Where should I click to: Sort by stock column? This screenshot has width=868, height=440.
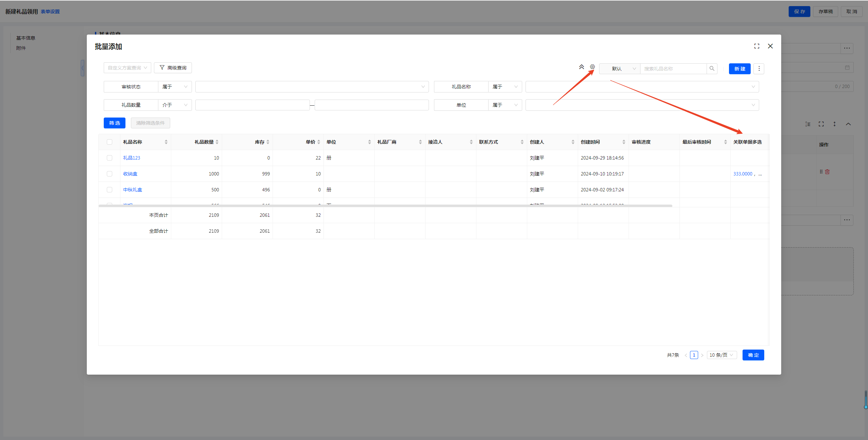click(268, 142)
